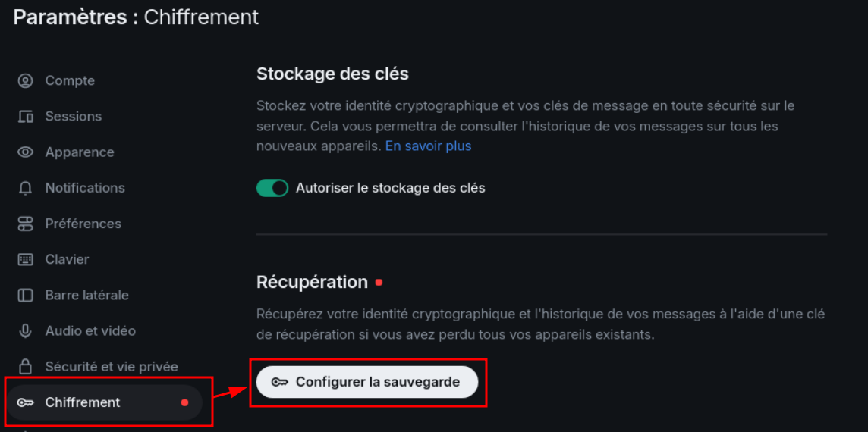This screenshot has height=432, width=868.
Task: Click the Audio et vidéo microphone icon
Action: (25, 331)
